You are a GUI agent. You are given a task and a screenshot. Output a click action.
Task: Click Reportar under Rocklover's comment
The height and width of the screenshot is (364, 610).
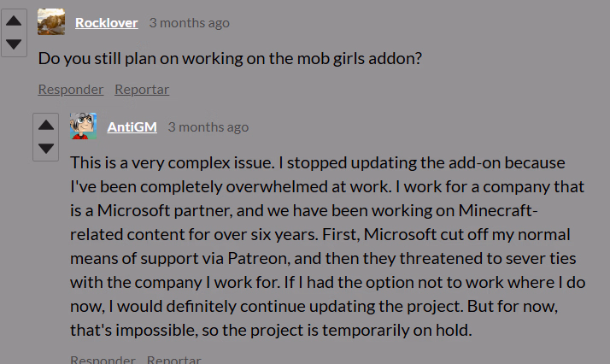click(x=142, y=89)
